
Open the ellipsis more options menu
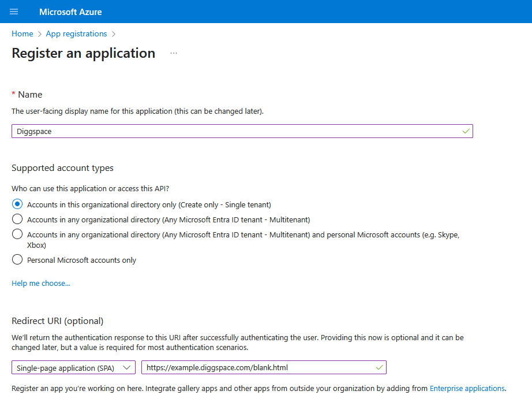tap(174, 53)
